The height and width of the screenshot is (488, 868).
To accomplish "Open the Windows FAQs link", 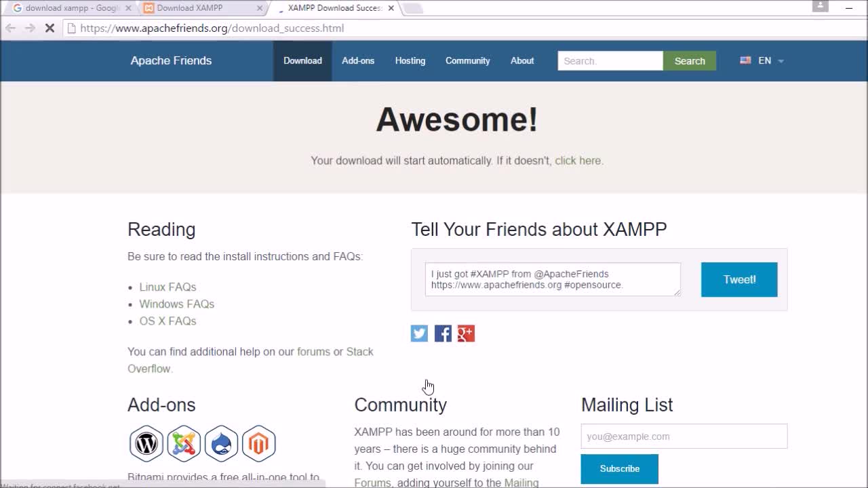I will coord(177,304).
